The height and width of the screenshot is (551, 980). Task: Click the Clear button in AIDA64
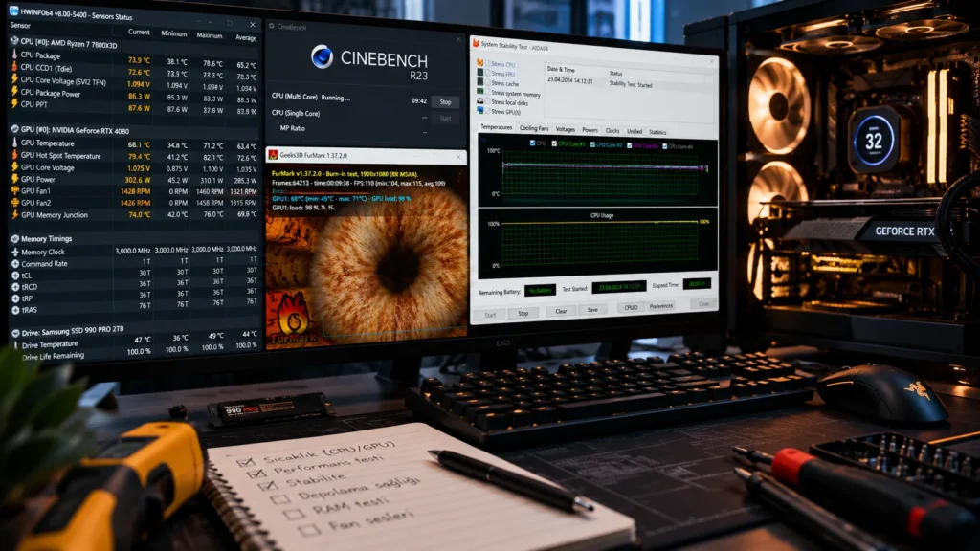point(561,311)
